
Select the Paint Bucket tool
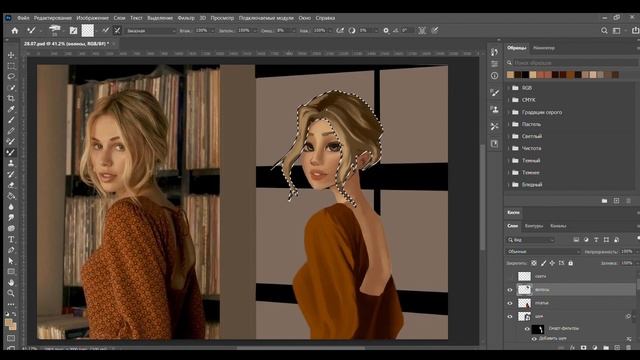tap(11, 196)
